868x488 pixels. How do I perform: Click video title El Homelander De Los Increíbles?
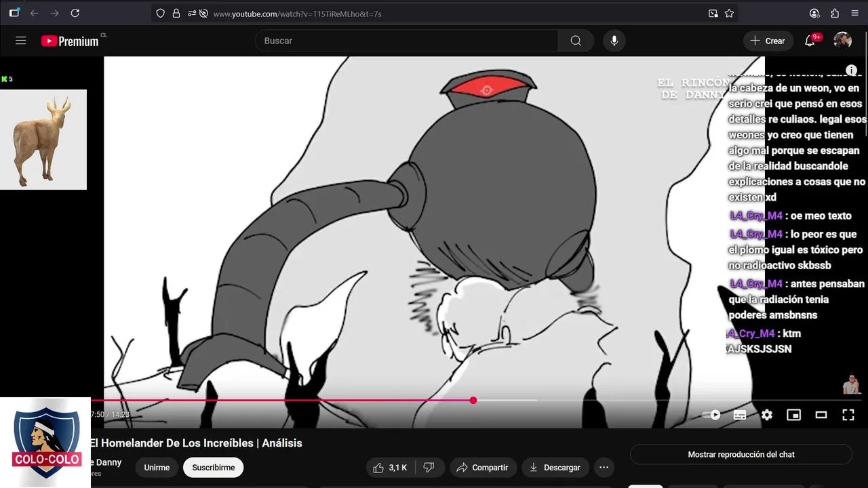197,443
